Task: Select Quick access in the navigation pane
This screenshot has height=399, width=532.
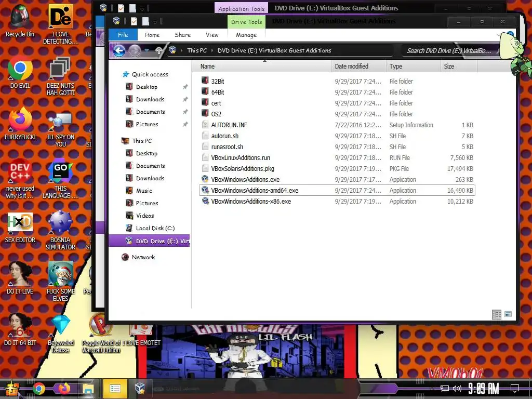Action: click(x=150, y=74)
